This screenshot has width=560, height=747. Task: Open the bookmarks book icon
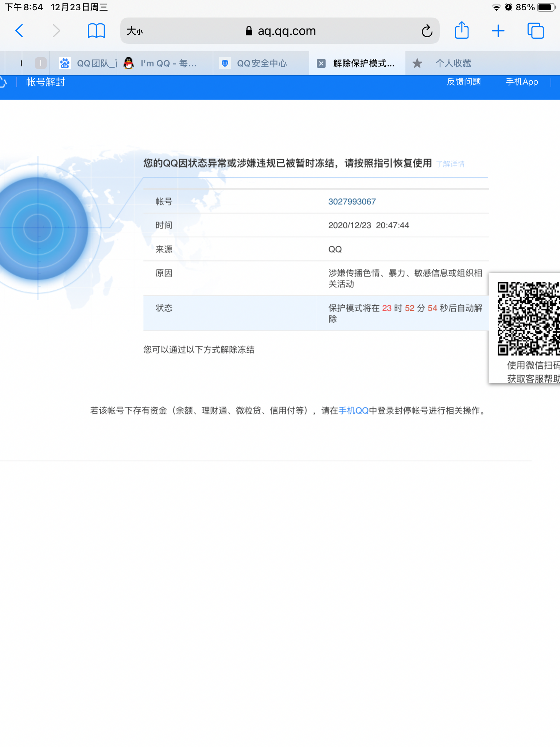pos(96,31)
